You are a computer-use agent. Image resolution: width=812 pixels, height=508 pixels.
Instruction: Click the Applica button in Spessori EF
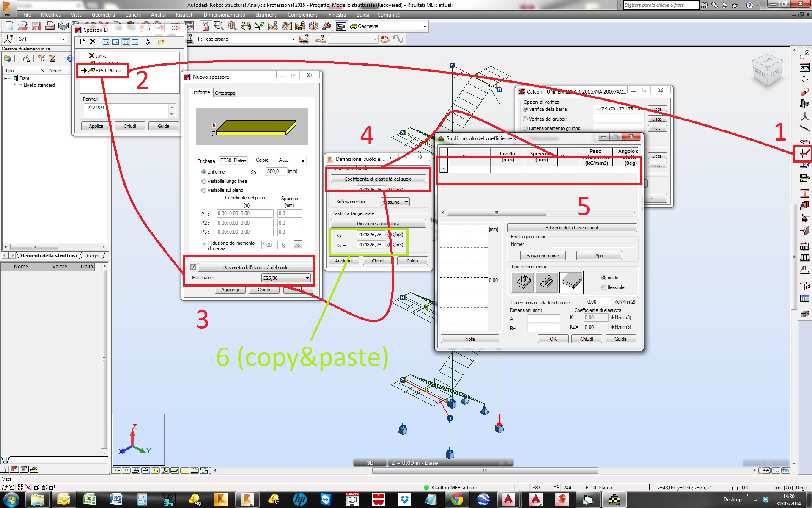tap(96, 126)
